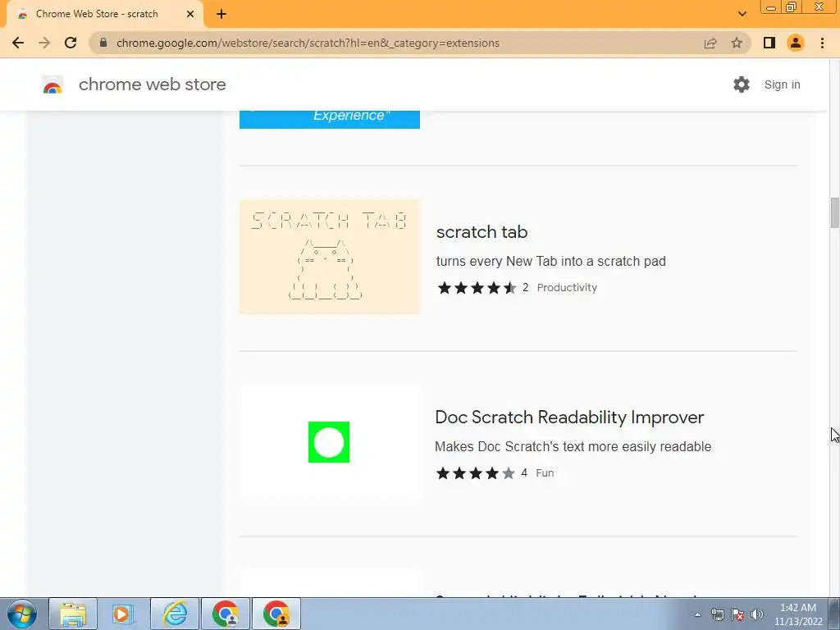840x630 pixels.
Task: Click the page vertical scrollbar thumb
Action: [834, 213]
